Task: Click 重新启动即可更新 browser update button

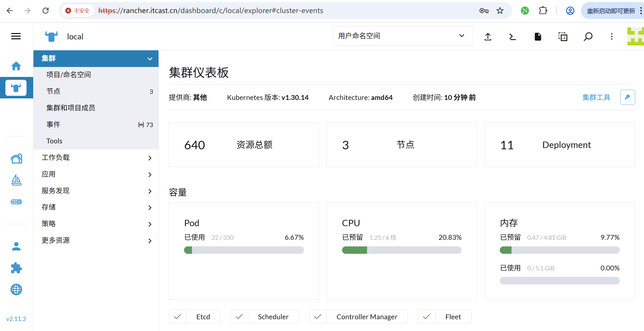Action: 611,11
